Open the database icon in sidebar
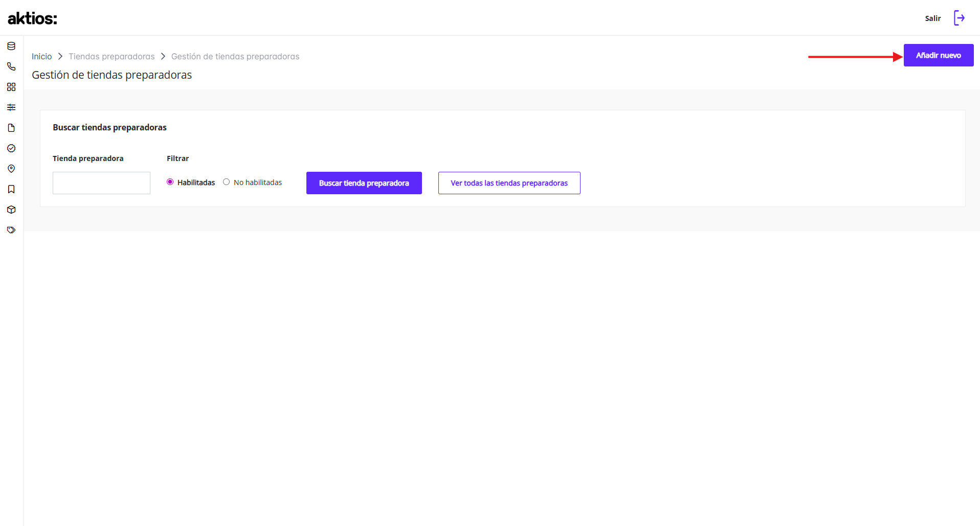This screenshot has height=526, width=980. (x=11, y=46)
